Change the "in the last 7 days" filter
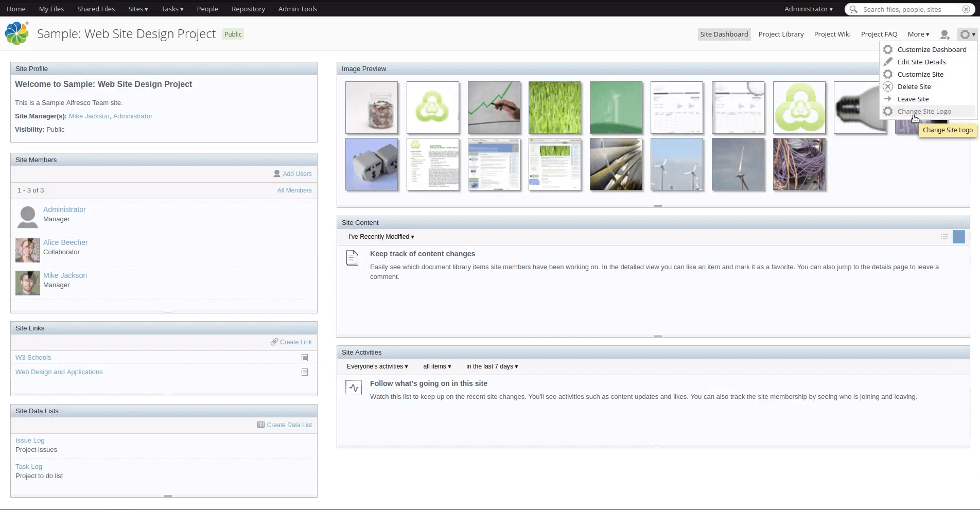 (491, 366)
